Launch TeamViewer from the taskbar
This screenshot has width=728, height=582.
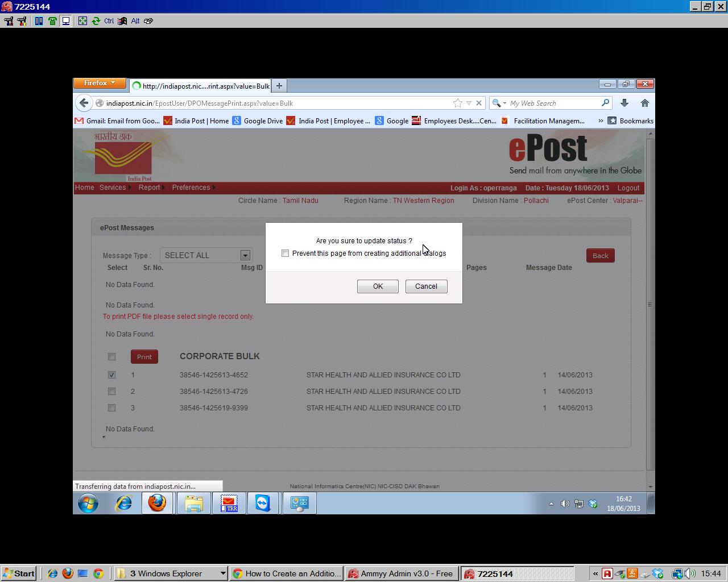pos(264,503)
